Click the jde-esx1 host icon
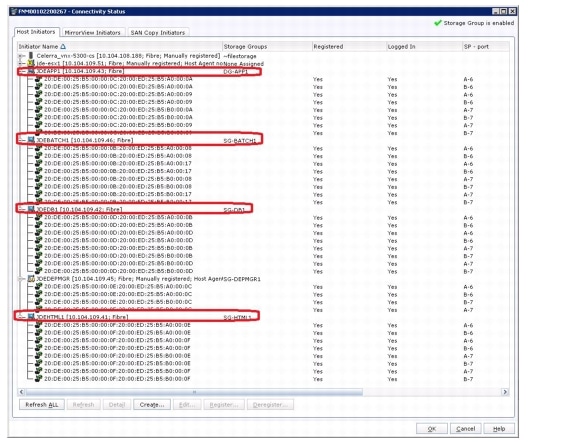 pos(31,63)
